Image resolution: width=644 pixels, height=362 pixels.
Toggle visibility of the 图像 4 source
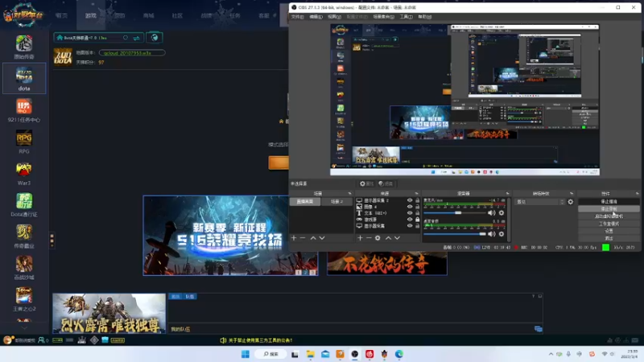pyautogui.click(x=410, y=207)
